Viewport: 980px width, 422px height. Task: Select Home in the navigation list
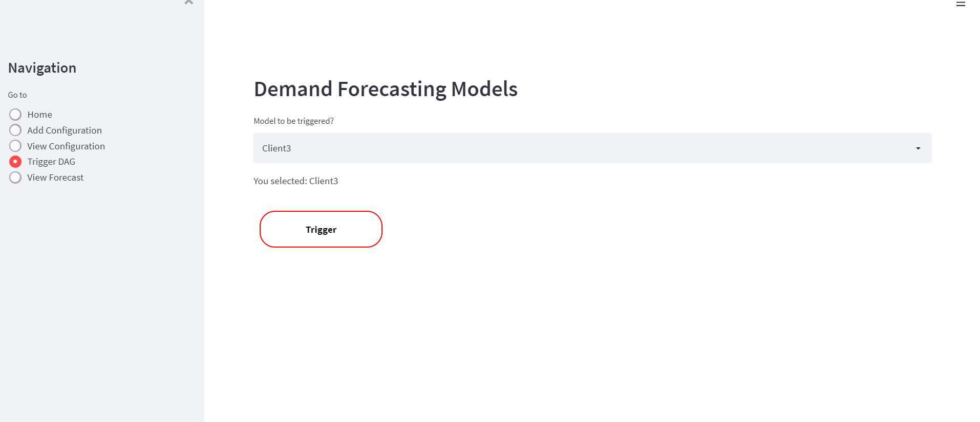point(39,114)
